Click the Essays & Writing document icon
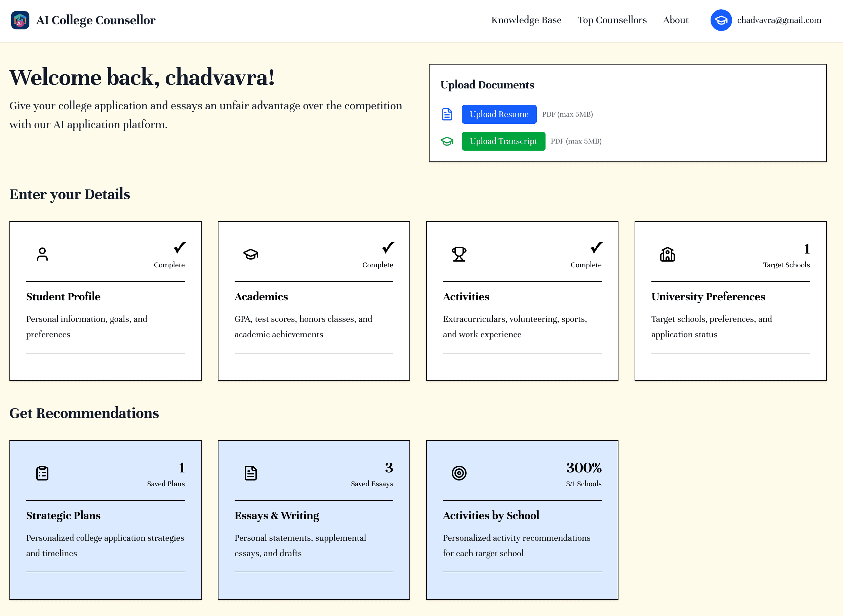 click(x=251, y=473)
